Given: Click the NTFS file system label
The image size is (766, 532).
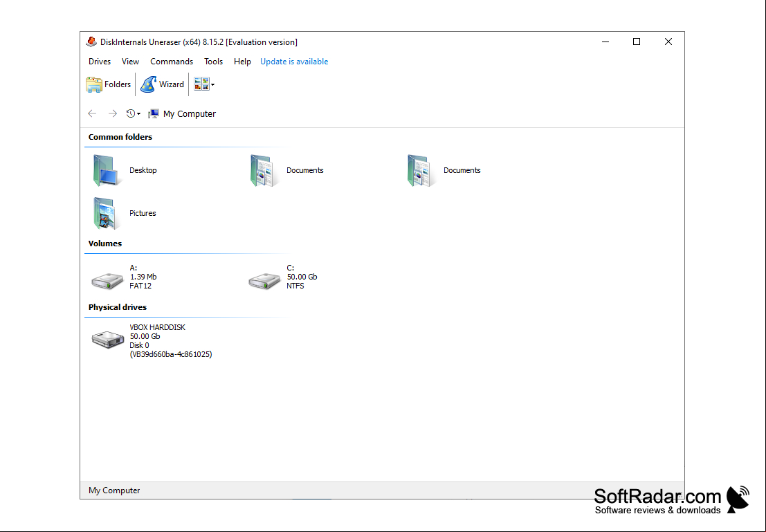Looking at the screenshot, I should pos(295,286).
